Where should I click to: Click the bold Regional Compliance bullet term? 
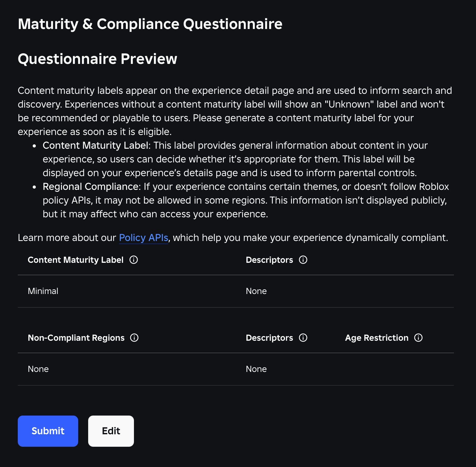[91, 186]
